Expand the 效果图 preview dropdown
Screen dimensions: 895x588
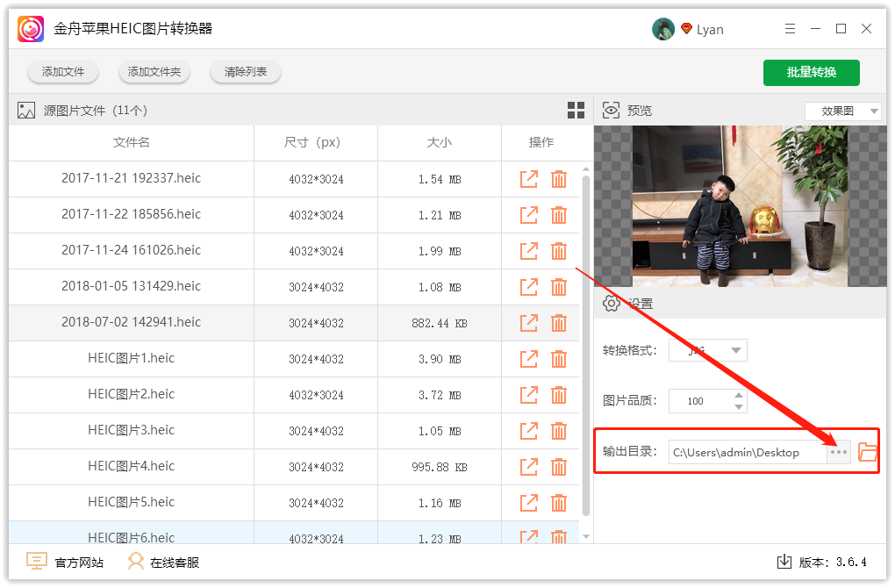coord(842,111)
